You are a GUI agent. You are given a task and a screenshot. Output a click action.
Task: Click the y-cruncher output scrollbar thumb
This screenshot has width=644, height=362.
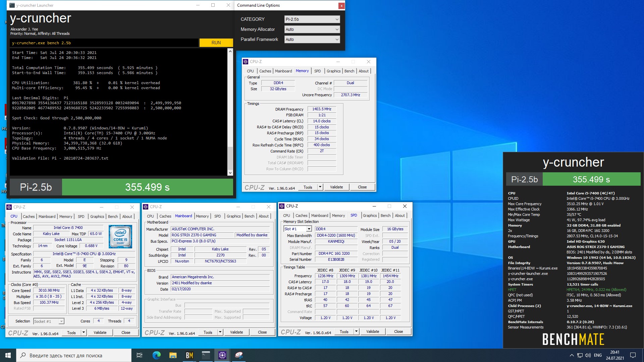(230, 159)
